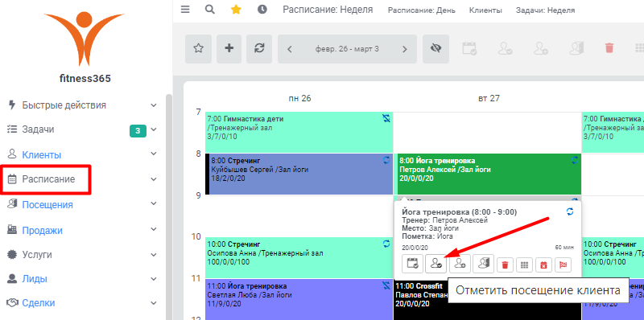Screen dimensions: 644x320
Task: Click Расписание: Неделя page title
Action: [x=328, y=10]
